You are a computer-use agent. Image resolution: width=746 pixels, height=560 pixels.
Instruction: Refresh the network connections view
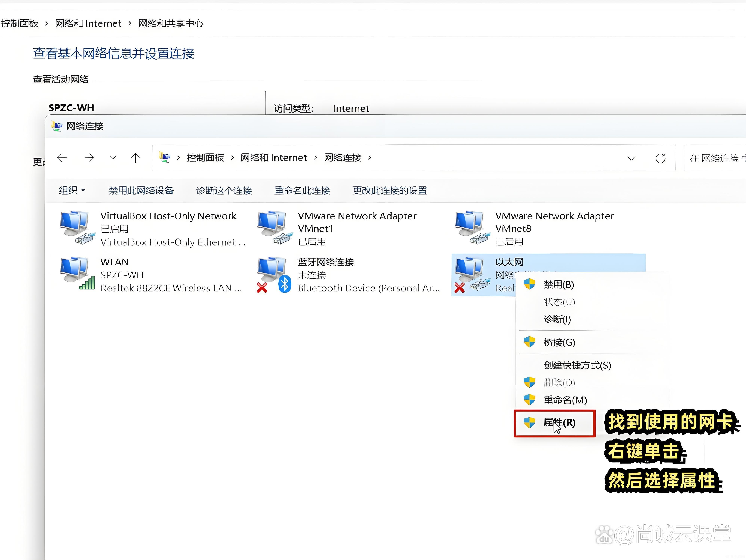(x=660, y=158)
